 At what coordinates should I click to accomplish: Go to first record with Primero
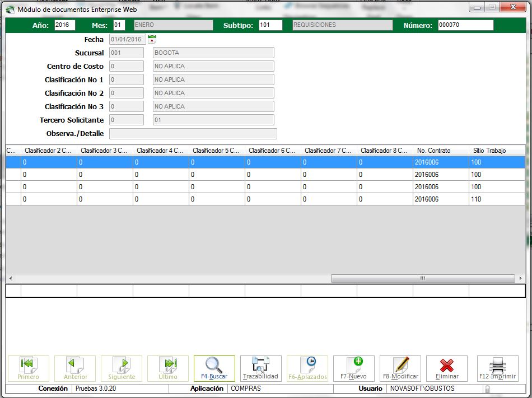28,368
